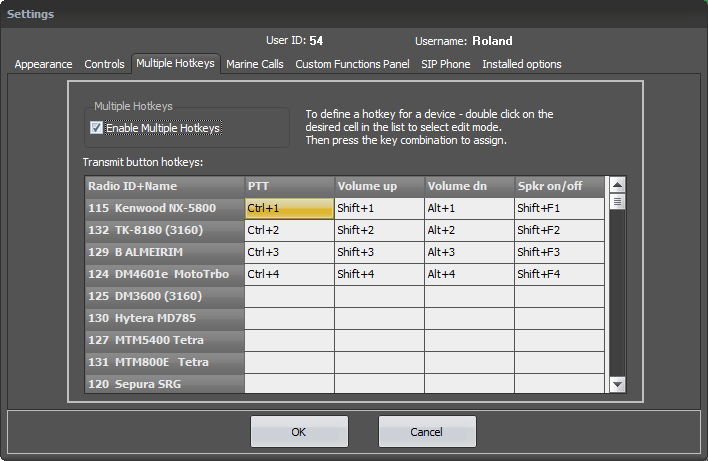Select the Shift+F4 Spkr on/off cell

pyautogui.click(x=559, y=274)
